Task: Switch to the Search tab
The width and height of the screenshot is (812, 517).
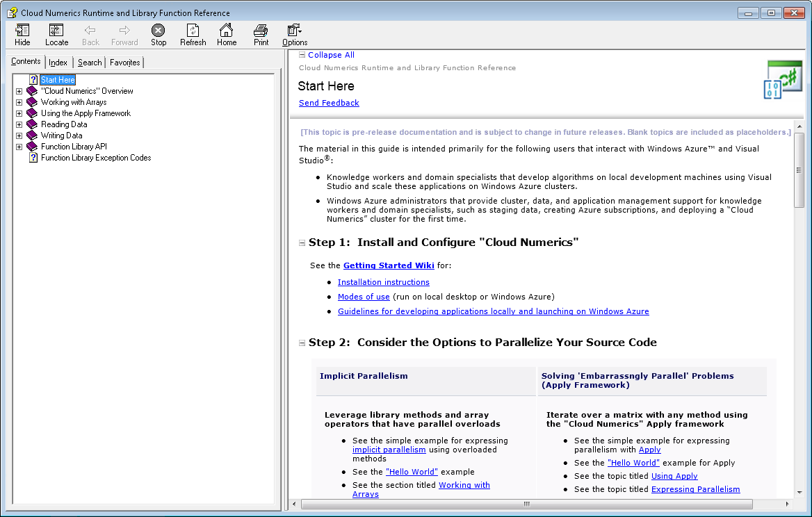Action: tap(90, 63)
